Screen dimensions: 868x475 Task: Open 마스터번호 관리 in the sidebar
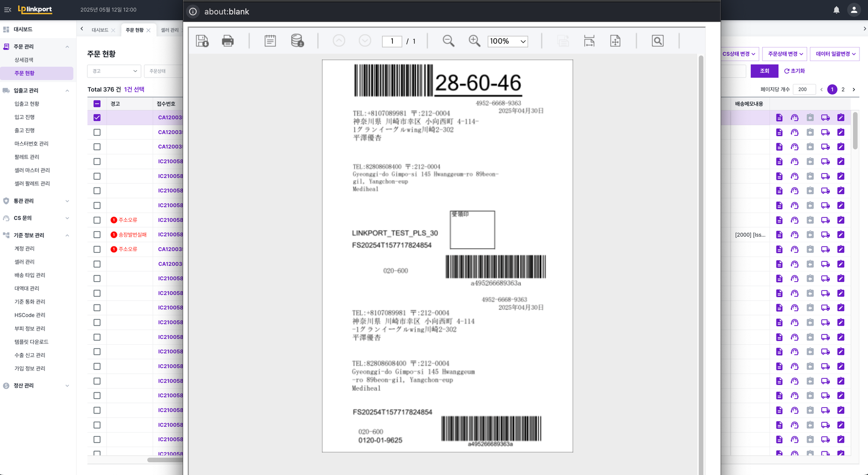[31, 144]
